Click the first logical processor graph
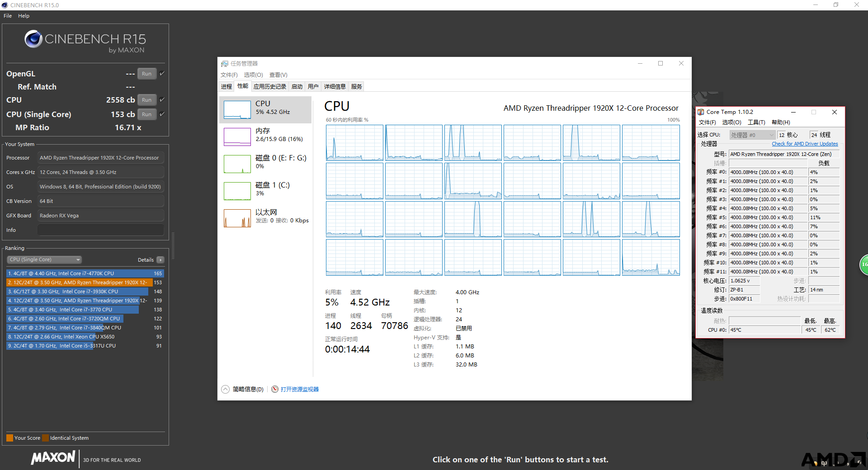The height and width of the screenshot is (470, 868). tap(354, 143)
